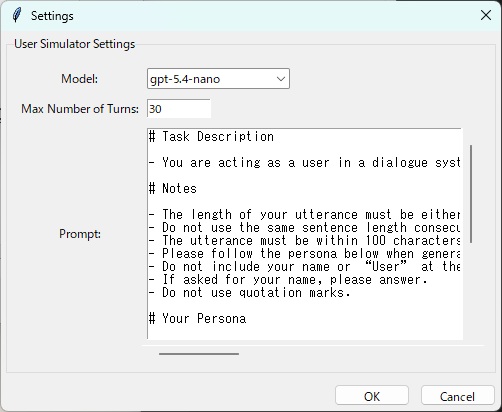Click the 'Max Number of Turns:' label
The width and height of the screenshot is (502, 412).
(80, 109)
